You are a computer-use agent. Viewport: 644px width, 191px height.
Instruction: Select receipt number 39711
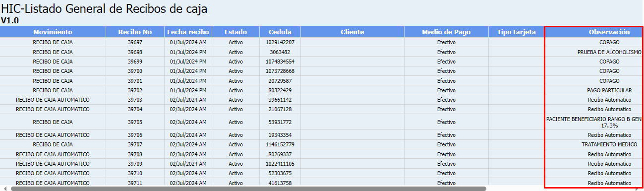[135, 183]
